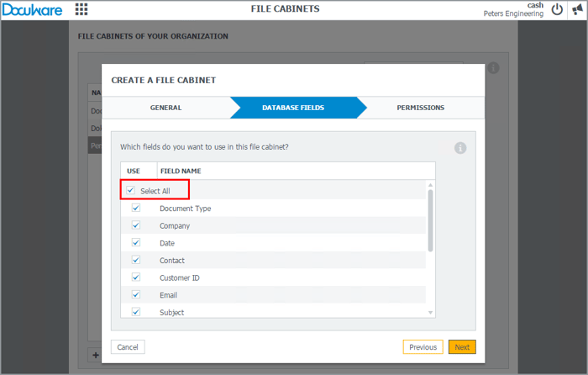Open the apps grid menu icon
The height and width of the screenshot is (375, 588).
pos(81,9)
